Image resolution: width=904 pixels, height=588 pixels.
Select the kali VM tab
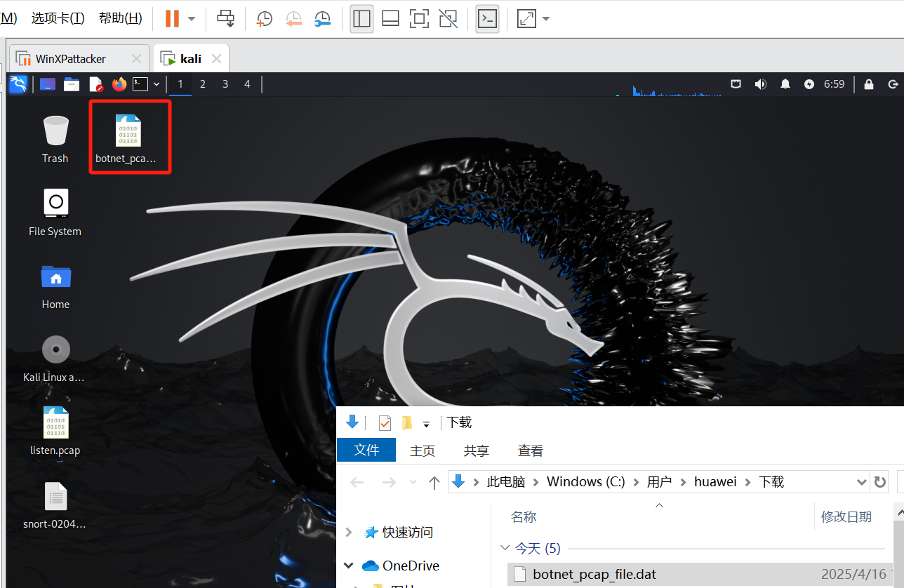(x=190, y=58)
